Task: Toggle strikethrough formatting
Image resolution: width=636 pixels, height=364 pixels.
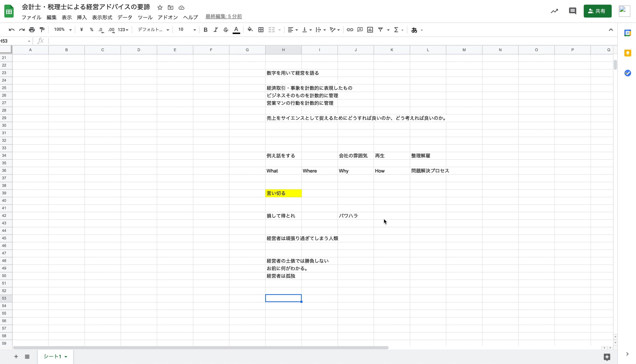Action: pyautogui.click(x=226, y=30)
